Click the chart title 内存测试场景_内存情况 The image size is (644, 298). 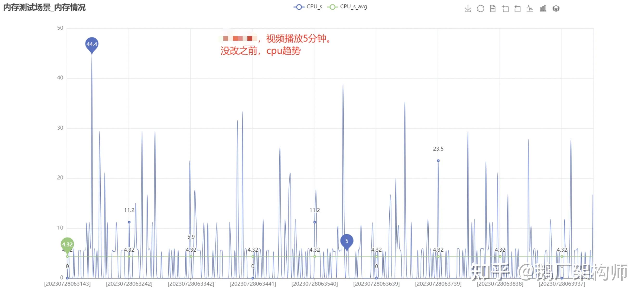coord(44,7)
